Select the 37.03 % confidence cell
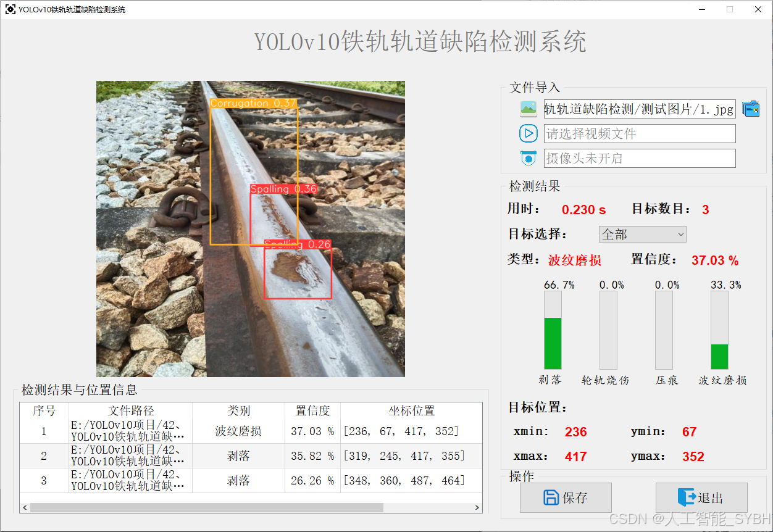Image resolution: width=773 pixels, height=532 pixels. click(x=312, y=431)
